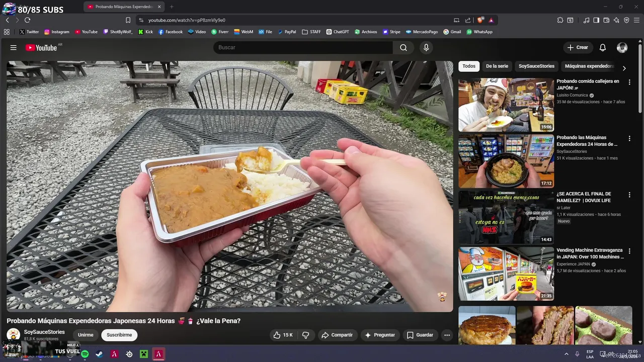This screenshot has height=362, width=644.
Task: Show hidden system tray icons
Action: [566, 354]
